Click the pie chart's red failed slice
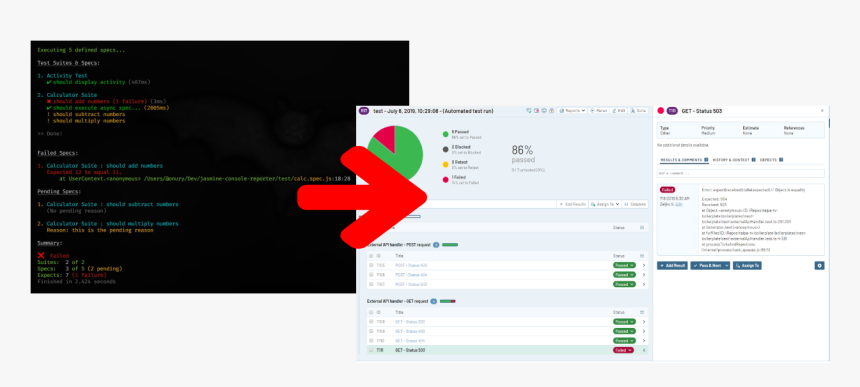This screenshot has width=860, height=387. click(x=385, y=138)
